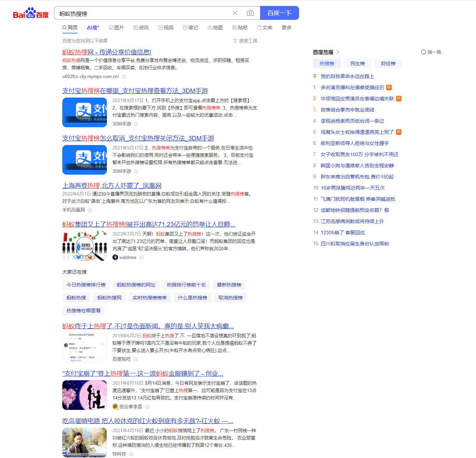Expand dropdown arrow next to 百度贴吧

point(136,359)
